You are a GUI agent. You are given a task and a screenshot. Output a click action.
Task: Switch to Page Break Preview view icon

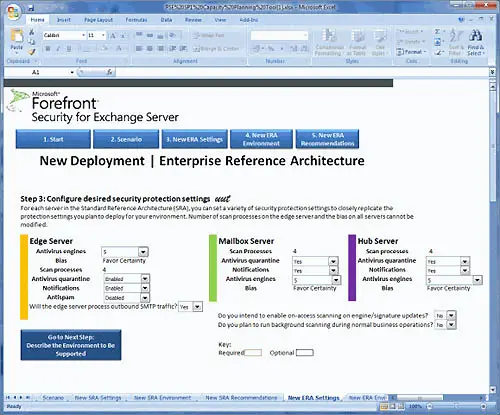[401, 406]
